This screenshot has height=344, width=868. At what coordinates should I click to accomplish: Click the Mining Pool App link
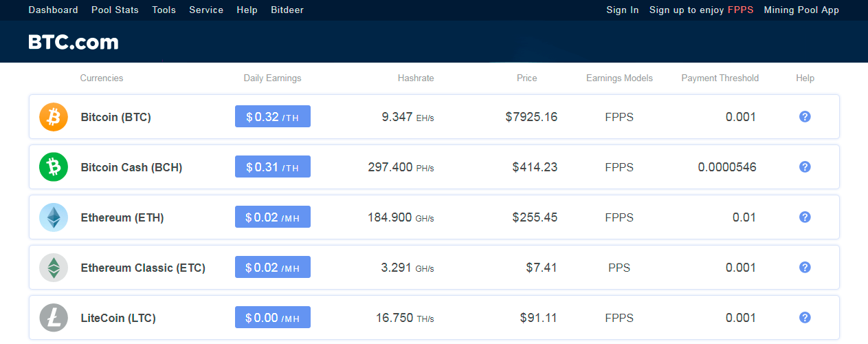click(801, 10)
